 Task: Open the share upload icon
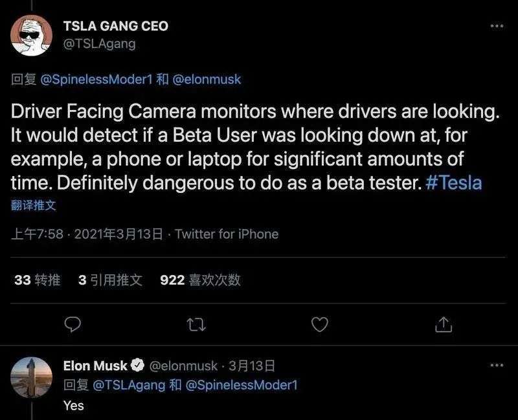[x=444, y=324]
